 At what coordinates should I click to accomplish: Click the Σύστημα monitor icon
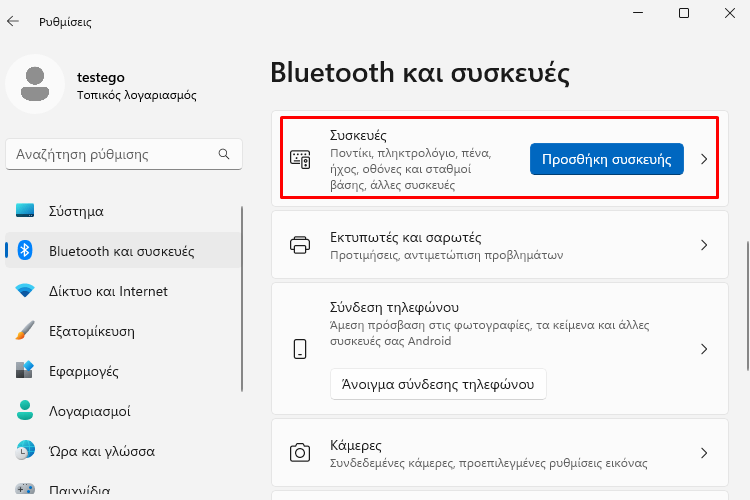point(25,211)
